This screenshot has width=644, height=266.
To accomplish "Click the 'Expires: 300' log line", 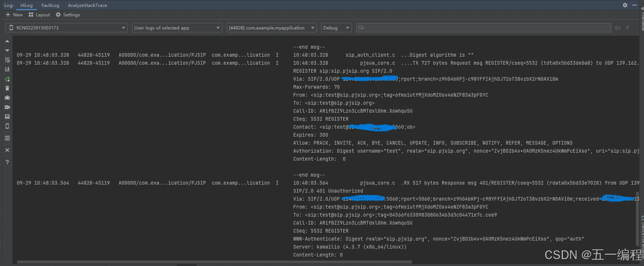I will pos(310,135).
